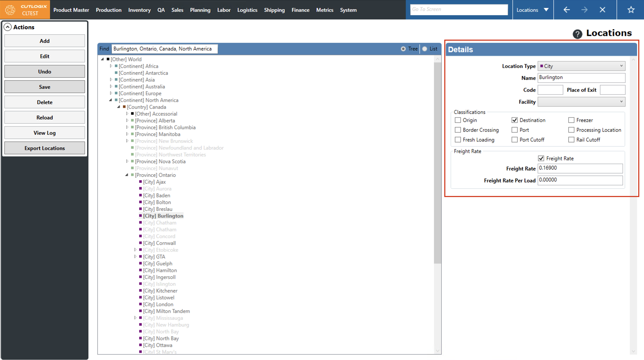Screen dimensions: 644x360
Task: Click the location tree vertical scrollbar
Action: pyautogui.click(x=437, y=162)
